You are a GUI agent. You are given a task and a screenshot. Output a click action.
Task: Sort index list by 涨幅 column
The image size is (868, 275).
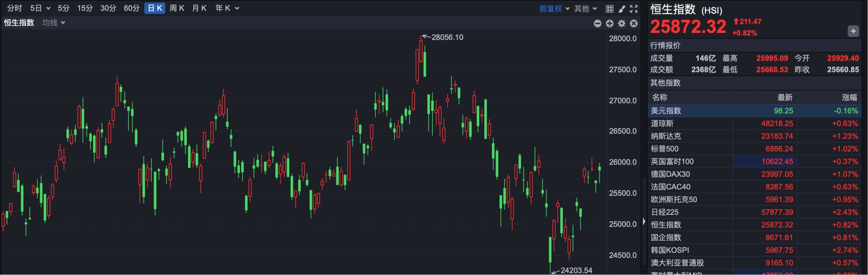[x=849, y=97]
